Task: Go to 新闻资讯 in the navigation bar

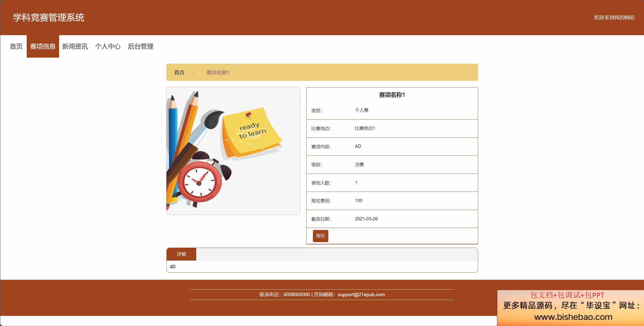Action: pos(75,46)
